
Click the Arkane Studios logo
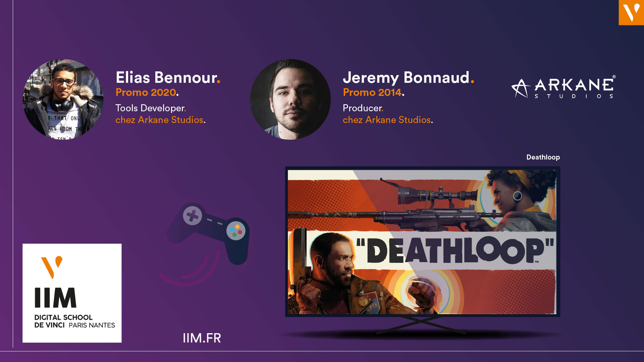tap(563, 87)
